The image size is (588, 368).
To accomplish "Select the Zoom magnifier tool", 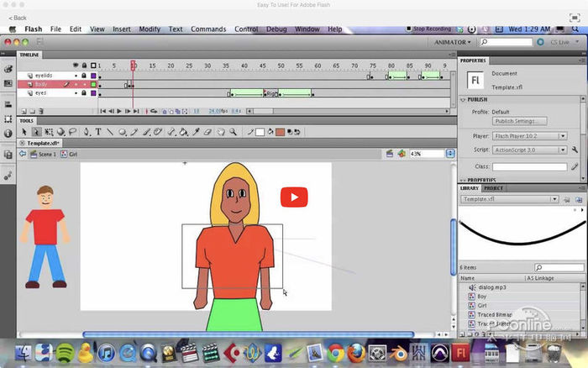I will point(233,132).
